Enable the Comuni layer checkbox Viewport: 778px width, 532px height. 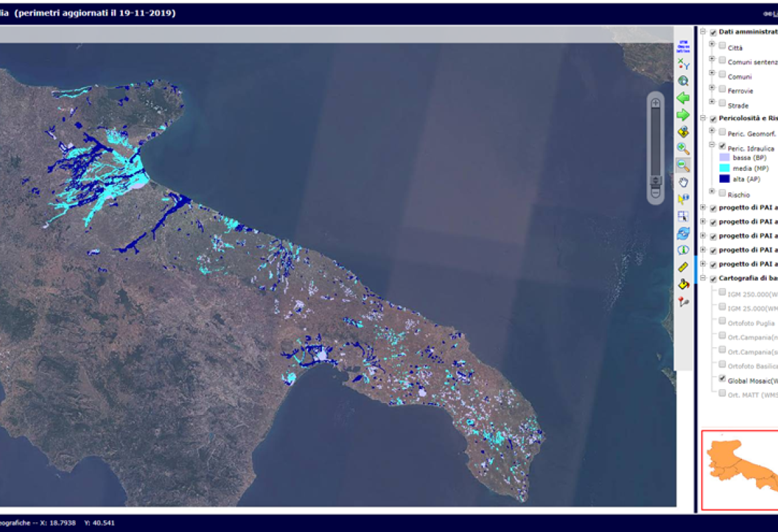722,74
